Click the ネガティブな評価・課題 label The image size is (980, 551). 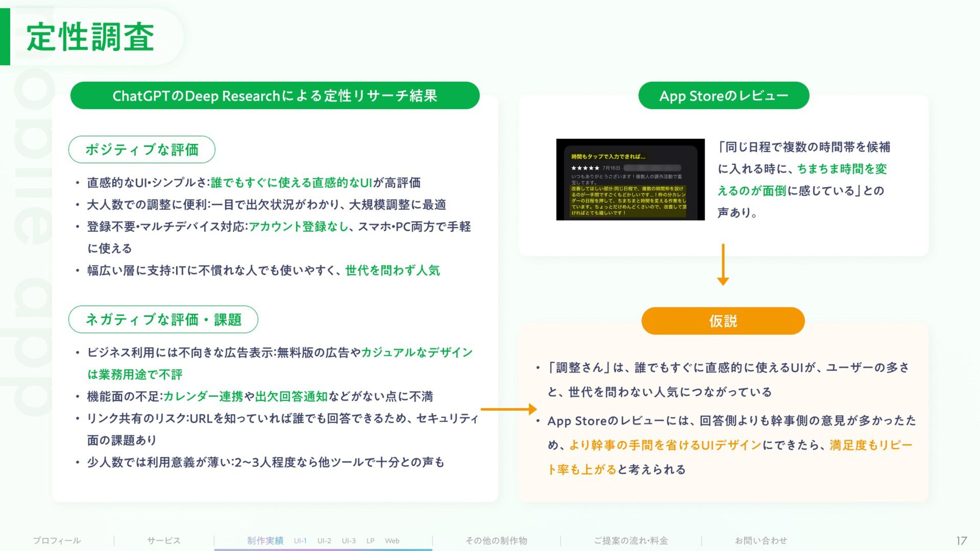163,319
